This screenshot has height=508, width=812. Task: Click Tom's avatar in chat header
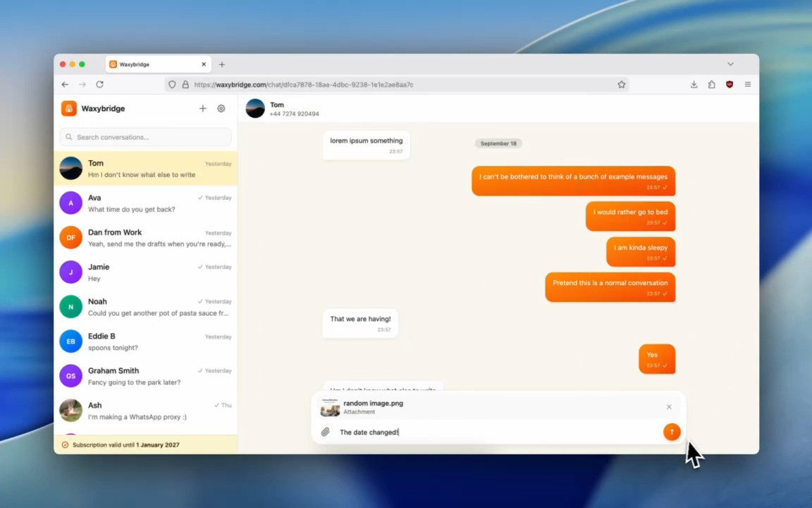[x=254, y=109]
